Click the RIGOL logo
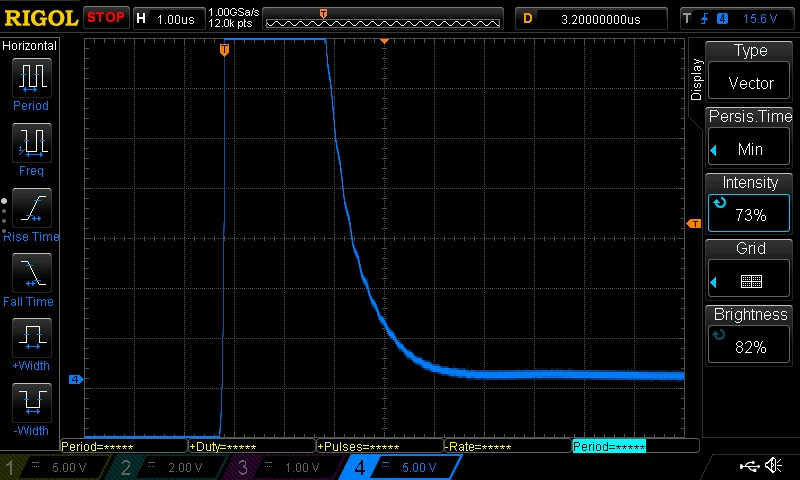This screenshot has height=480, width=800. 40,18
